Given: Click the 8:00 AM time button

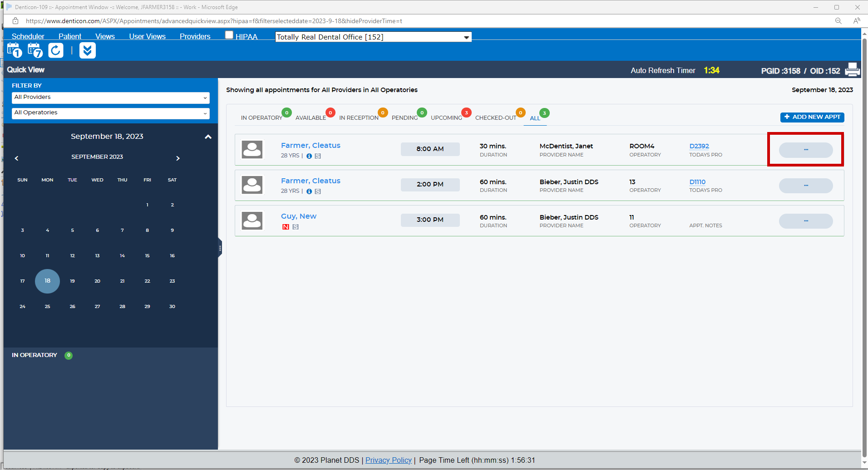Looking at the screenshot, I should click(430, 149).
